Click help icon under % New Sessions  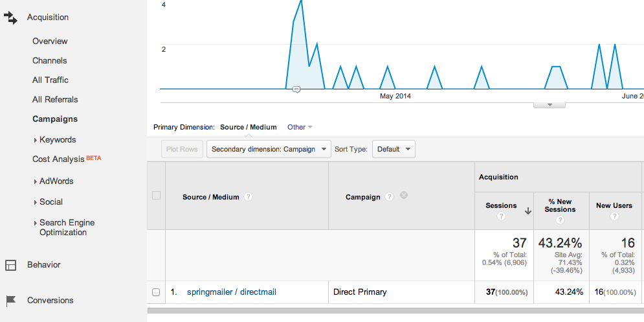point(560,220)
